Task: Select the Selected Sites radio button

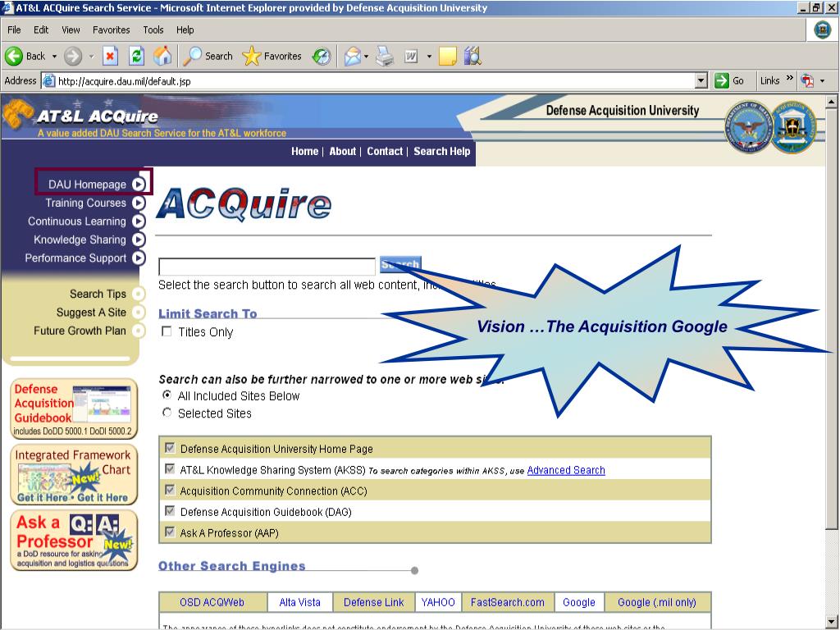Action: pos(167,413)
